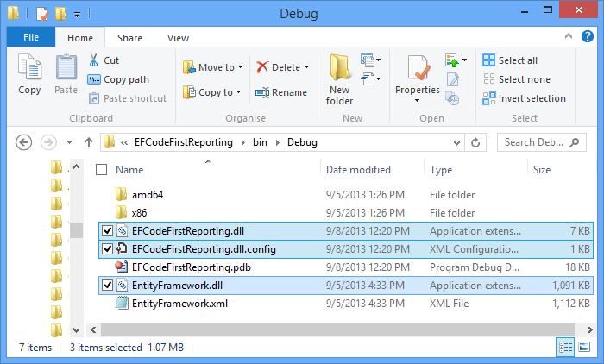Open the View ribbon tab
The image size is (604, 364).
tap(178, 38)
